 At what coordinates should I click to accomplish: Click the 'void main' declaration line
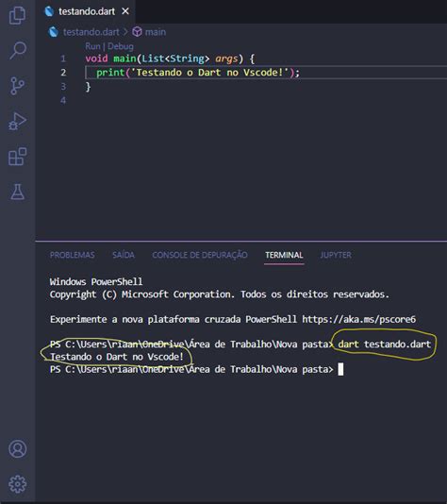click(170, 59)
